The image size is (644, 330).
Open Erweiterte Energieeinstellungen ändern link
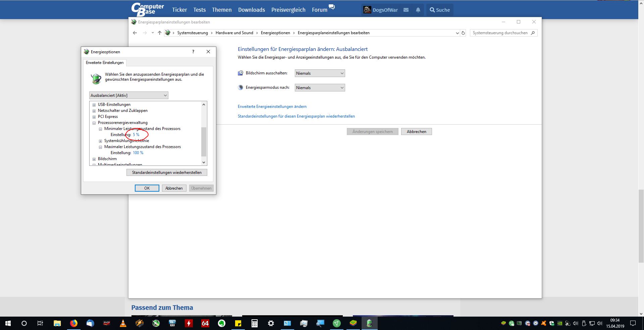[x=272, y=107]
